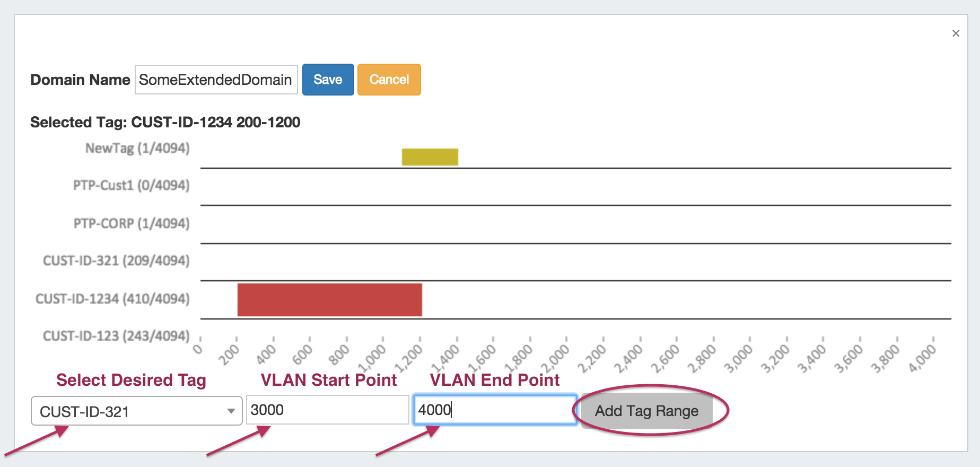
Task: Click the NewTag (1/4094) row label
Action: 137,148
